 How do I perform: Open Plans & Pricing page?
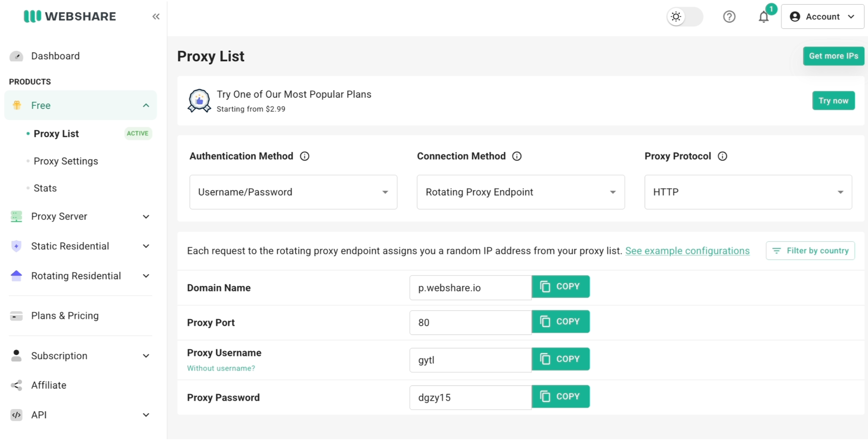[65, 316]
